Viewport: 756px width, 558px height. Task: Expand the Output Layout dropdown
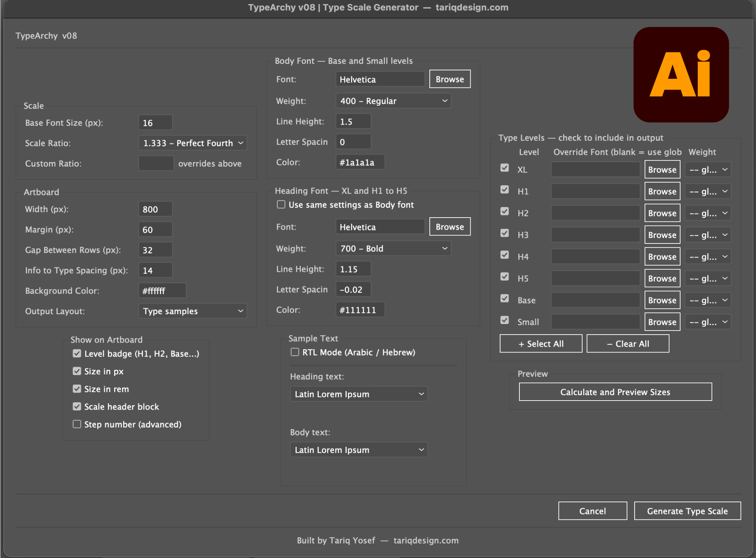[x=192, y=311]
